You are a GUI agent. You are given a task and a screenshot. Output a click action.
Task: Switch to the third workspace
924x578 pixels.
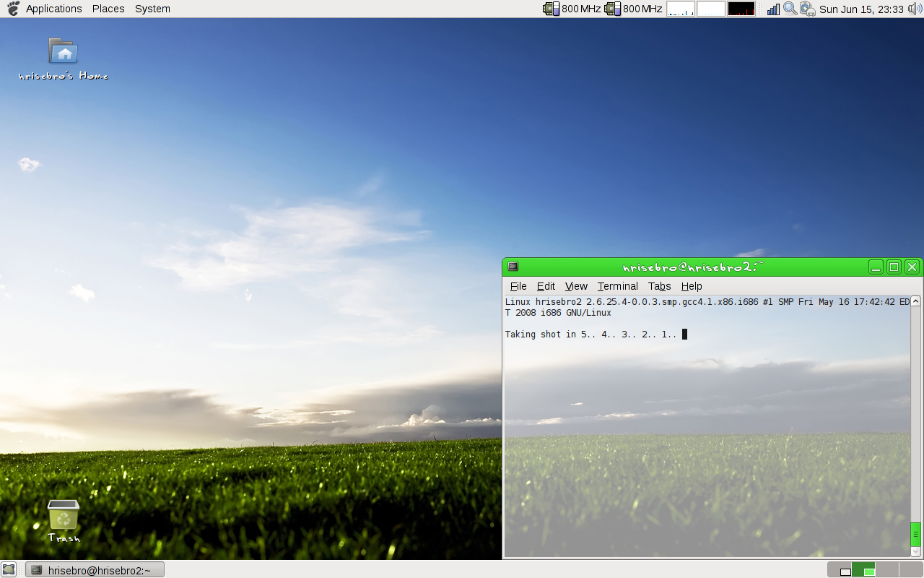pos(886,569)
